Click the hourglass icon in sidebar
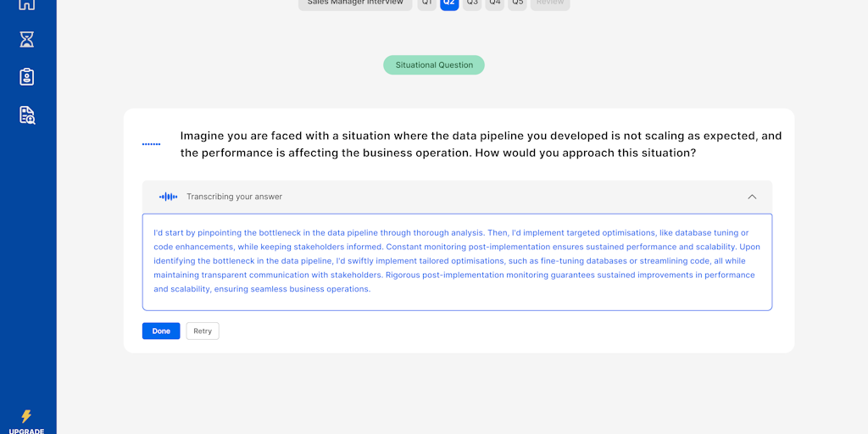868x434 pixels. (x=27, y=39)
